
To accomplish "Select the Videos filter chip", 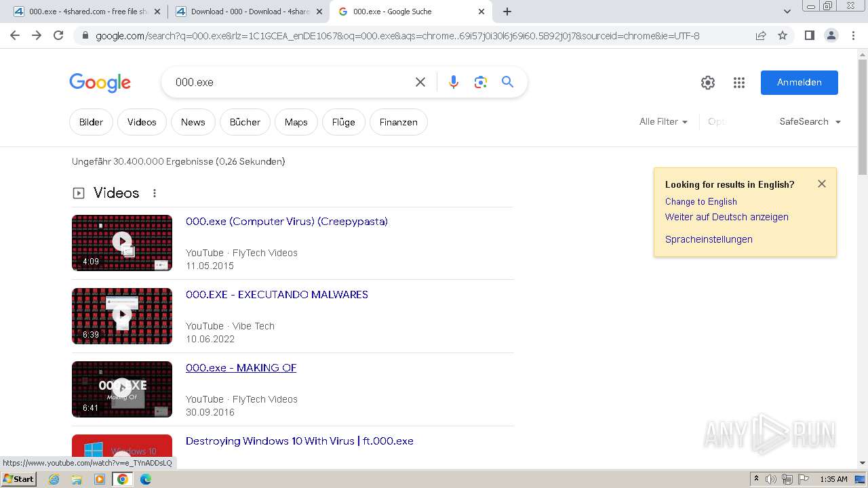I will tap(142, 122).
